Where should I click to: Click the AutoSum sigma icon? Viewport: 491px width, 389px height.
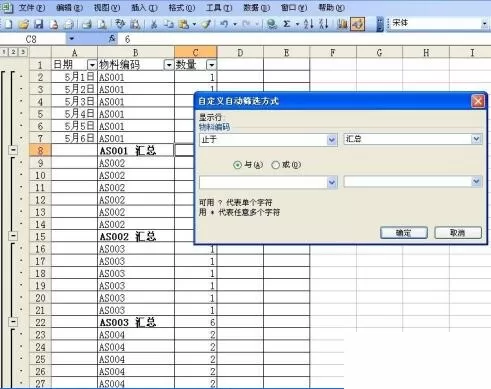coord(286,24)
